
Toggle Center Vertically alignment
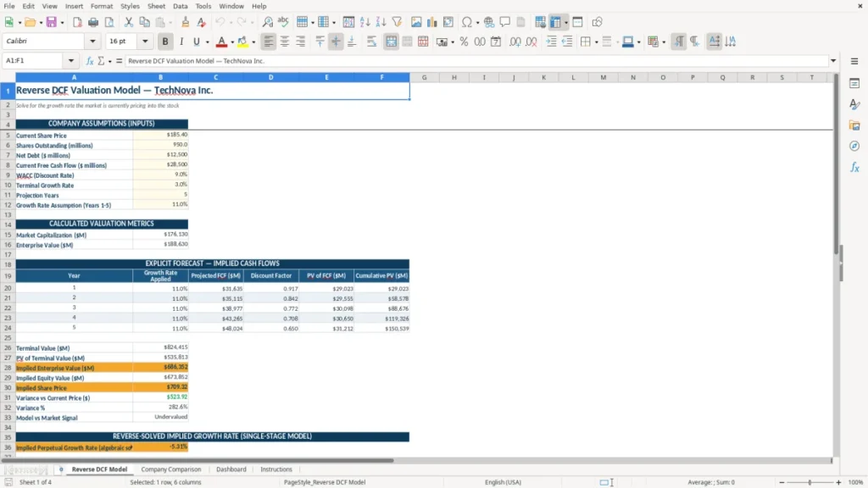[x=336, y=42]
